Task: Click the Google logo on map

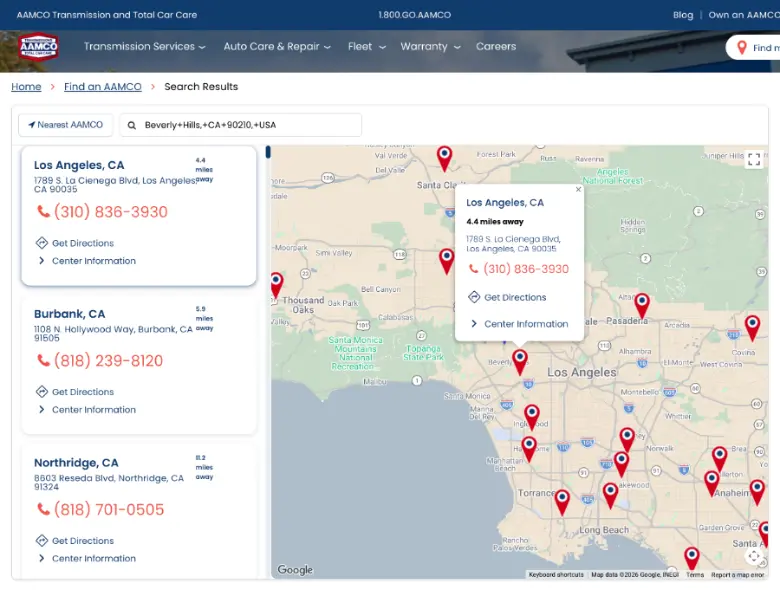Action: [x=295, y=570]
